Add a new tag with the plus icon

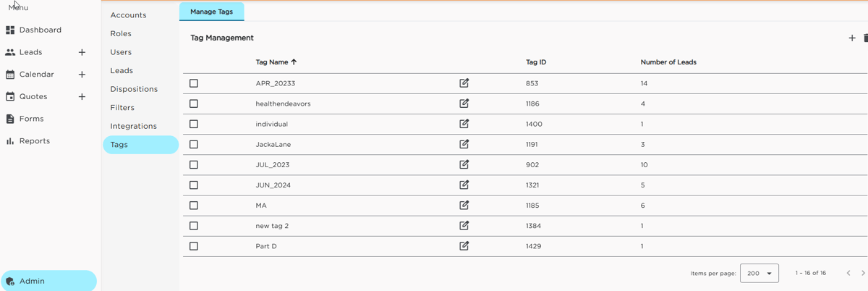coord(852,38)
